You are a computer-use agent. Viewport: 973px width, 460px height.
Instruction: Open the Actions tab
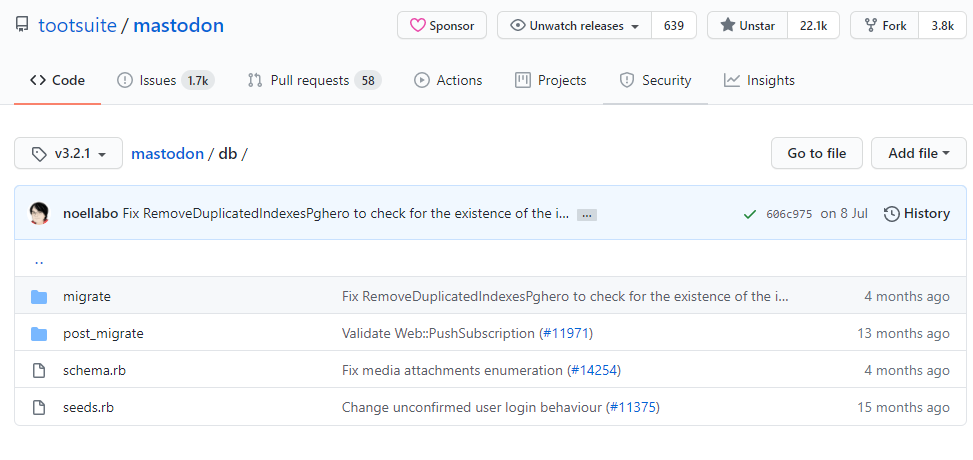point(448,81)
